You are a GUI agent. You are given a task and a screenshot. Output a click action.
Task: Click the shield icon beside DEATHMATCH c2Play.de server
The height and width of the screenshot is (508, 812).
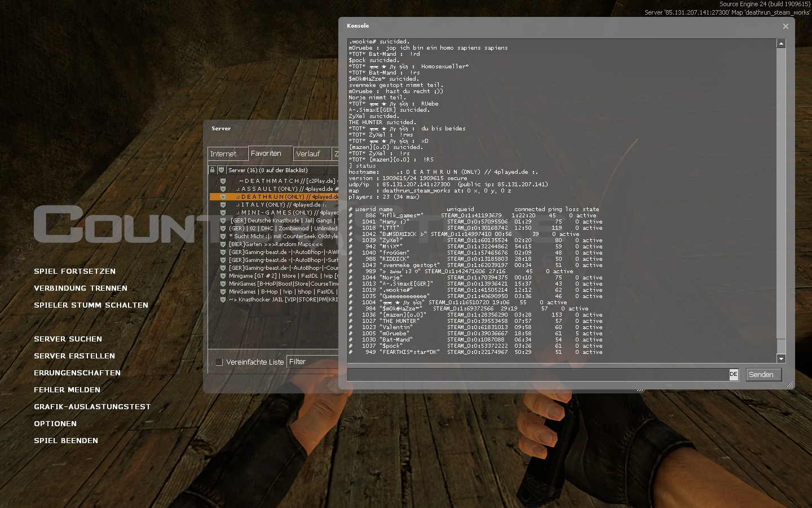pos(223,181)
